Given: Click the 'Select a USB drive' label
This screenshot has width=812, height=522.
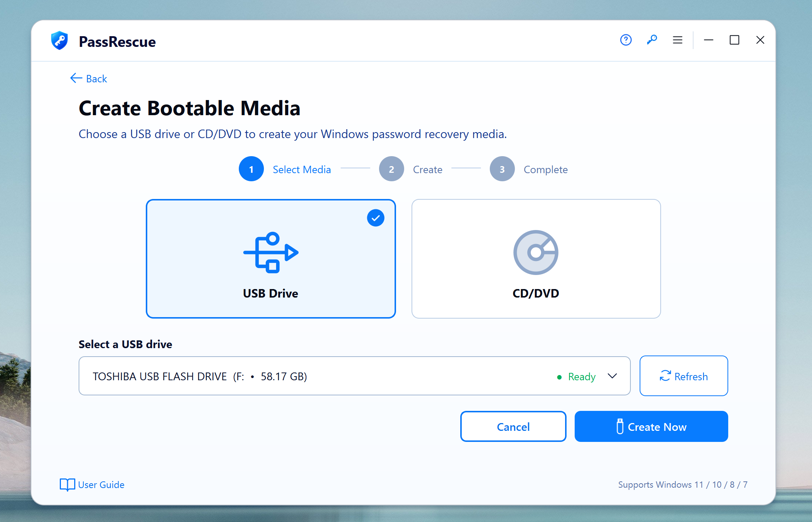Looking at the screenshot, I should (125, 344).
